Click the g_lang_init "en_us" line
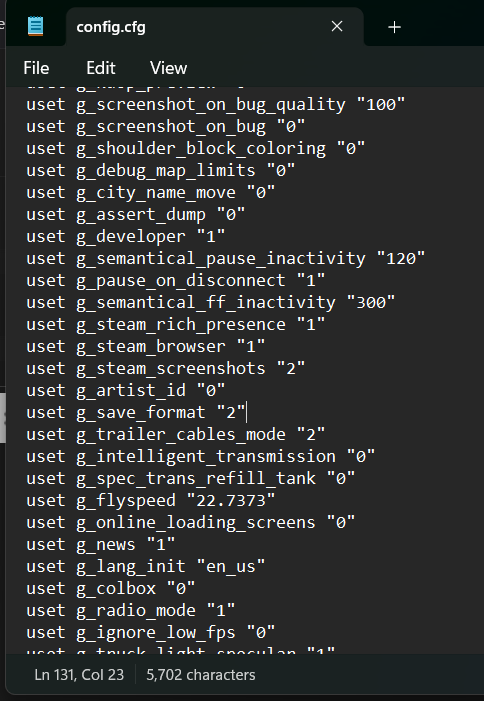 [146, 566]
